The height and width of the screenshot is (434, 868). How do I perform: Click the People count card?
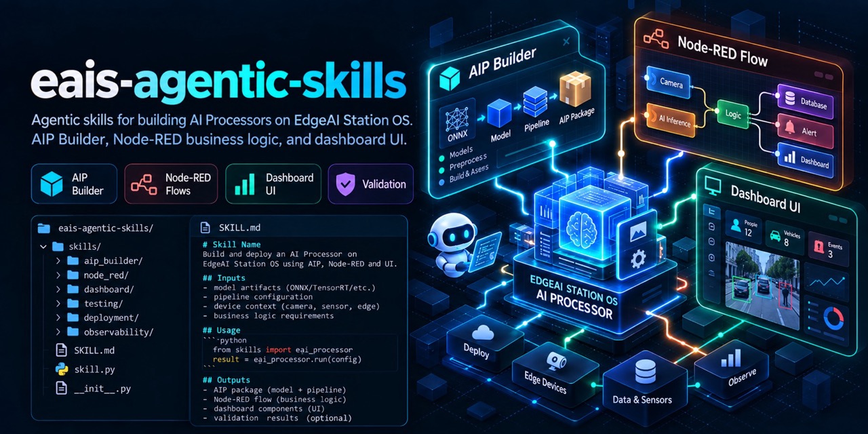(743, 226)
